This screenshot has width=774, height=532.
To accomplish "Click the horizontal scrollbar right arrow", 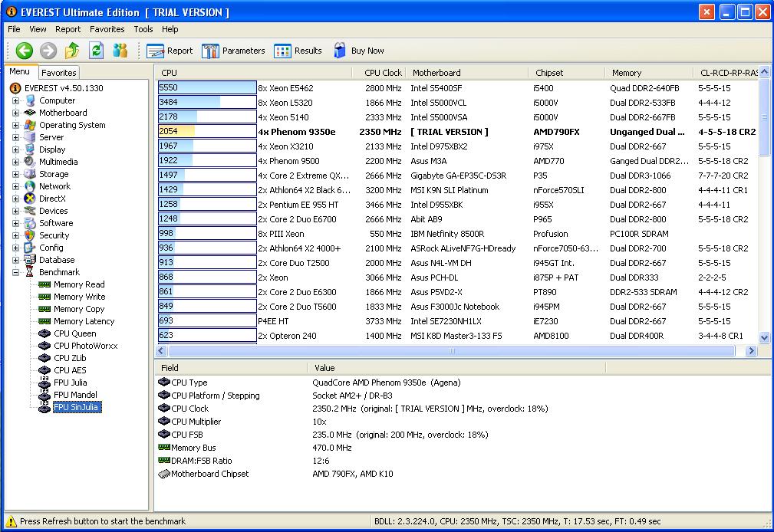I will point(751,350).
